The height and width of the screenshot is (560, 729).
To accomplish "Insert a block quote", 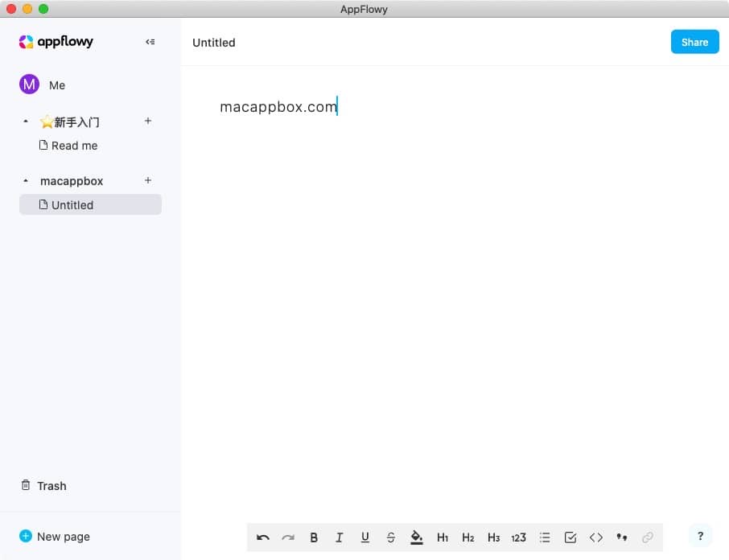I will pyautogui.click(x=622, y=537).
